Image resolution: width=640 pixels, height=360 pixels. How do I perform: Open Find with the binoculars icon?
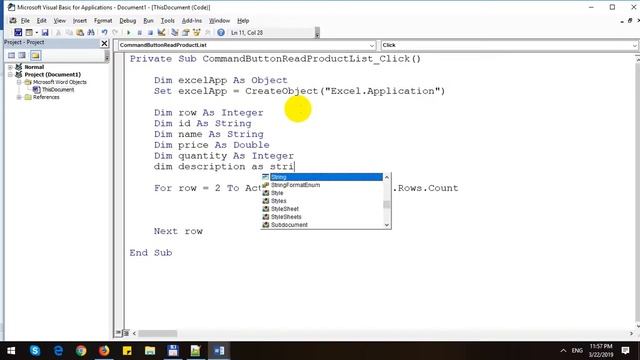[91, 32]
